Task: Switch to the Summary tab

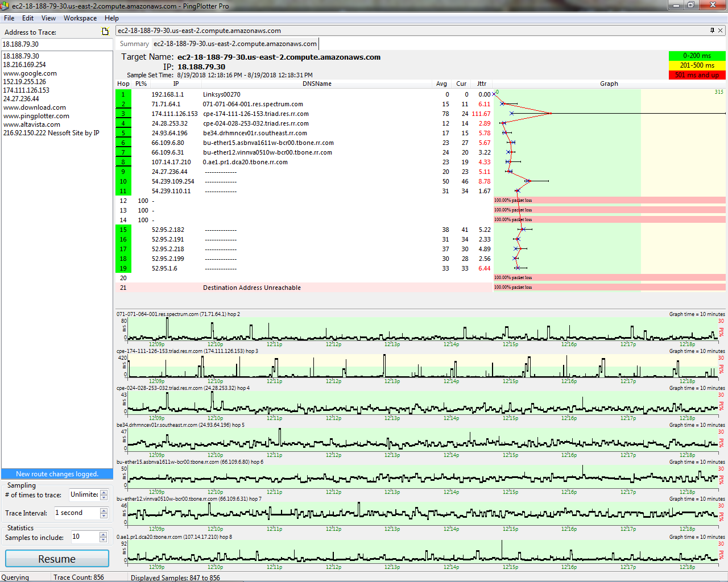Action: [134, 44]
